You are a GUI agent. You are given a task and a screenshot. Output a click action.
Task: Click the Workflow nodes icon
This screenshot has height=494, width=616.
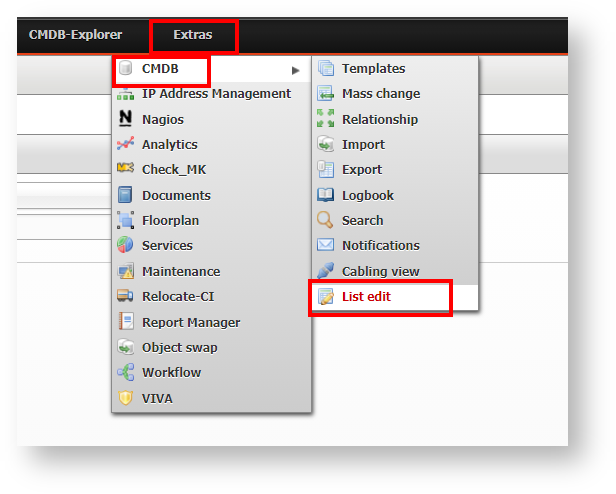(126, 372)
